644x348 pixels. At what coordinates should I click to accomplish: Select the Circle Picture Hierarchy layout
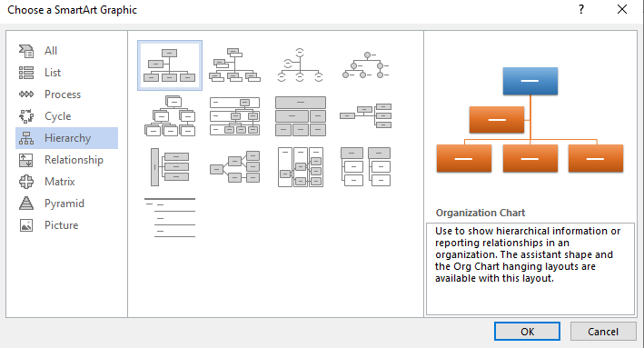click(x=365, y=65)
